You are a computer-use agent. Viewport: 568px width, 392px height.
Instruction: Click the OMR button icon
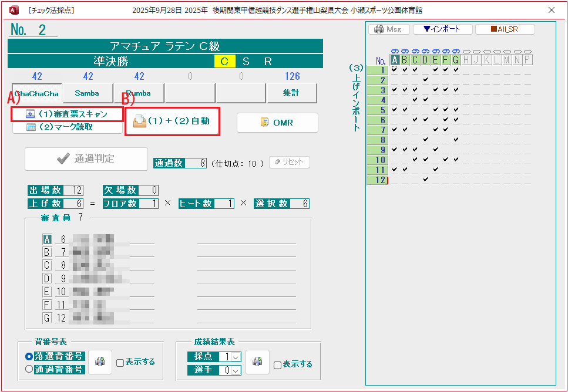point(265,123)
